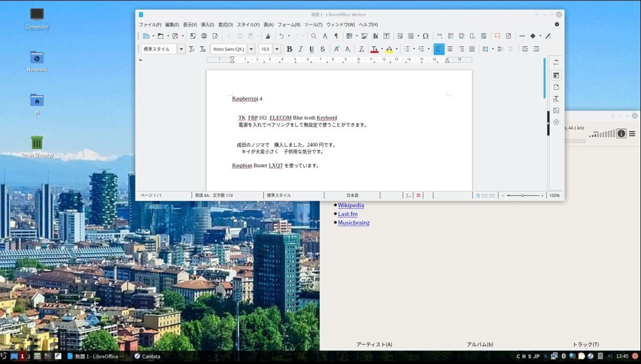Screen dimensions: 641x364
Task: Open the Navigator compass icon in the sidebar
Action: (x=556, y=122)
